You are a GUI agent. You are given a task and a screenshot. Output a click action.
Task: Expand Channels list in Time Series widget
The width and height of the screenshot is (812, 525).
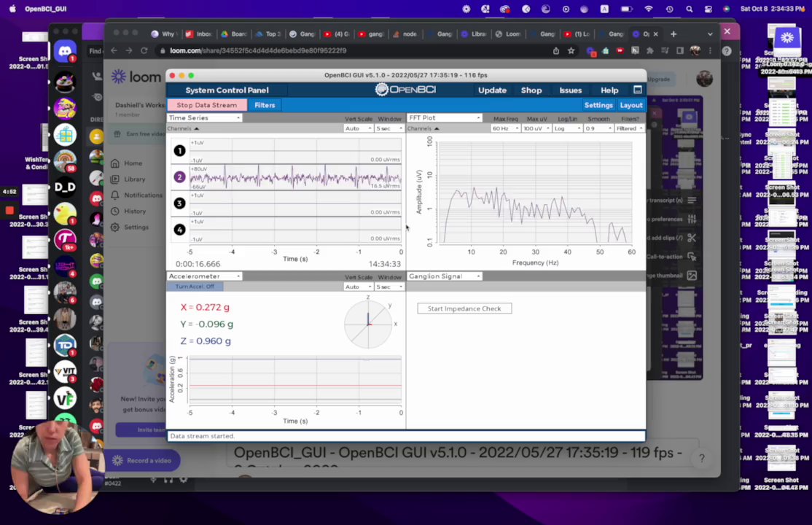183,128
